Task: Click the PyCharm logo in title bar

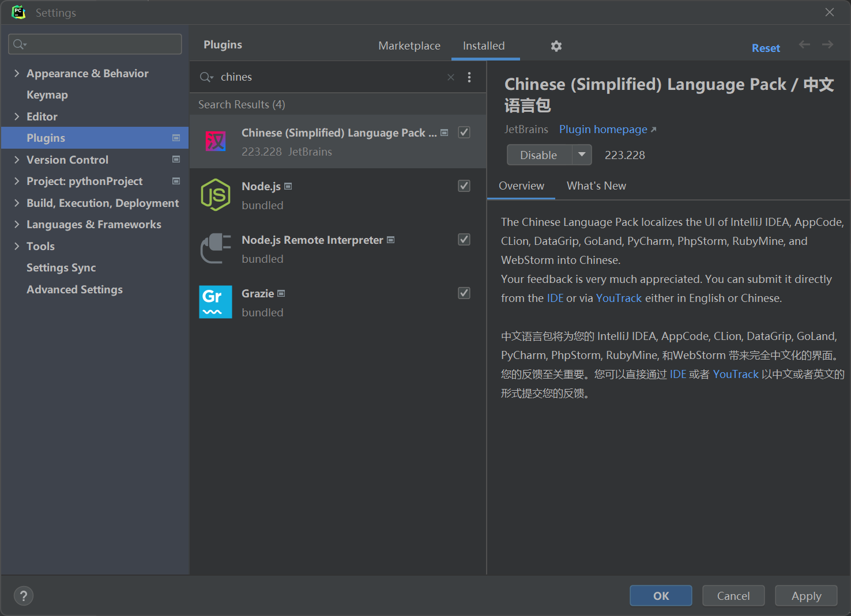Action: pyautogui.click(x=18, y=12)
